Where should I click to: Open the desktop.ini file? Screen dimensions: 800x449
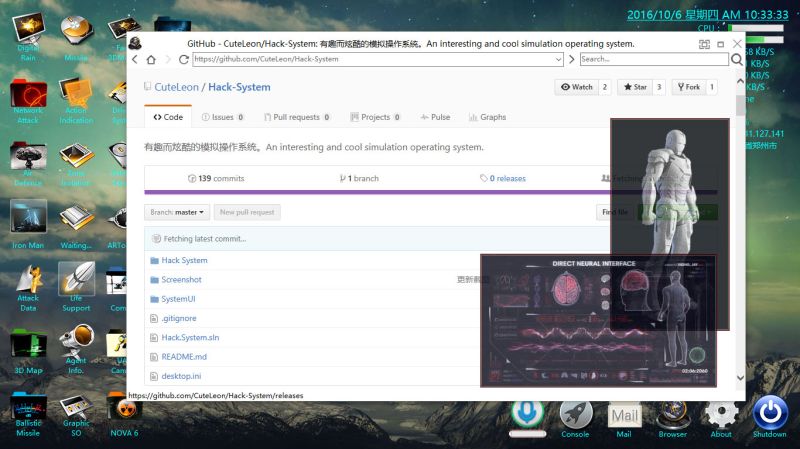(x=181, y=376)
